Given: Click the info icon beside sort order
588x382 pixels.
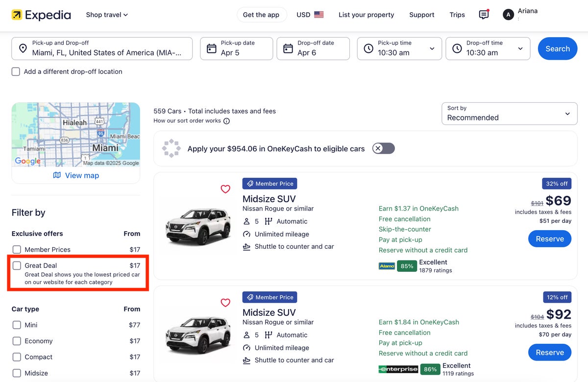Looking at the screenshot, I should click(226, 121).
